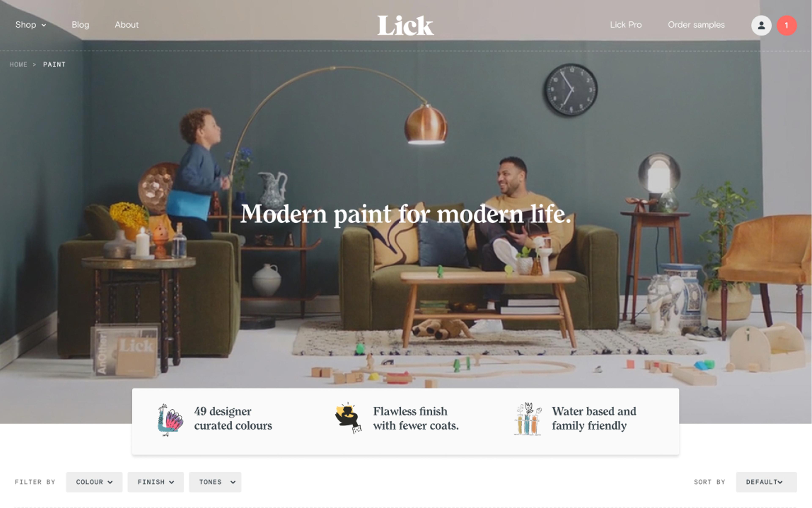Open the TONES filter dropdown
The height and width of the screenshot is (508, 812).
click(215, 482)
